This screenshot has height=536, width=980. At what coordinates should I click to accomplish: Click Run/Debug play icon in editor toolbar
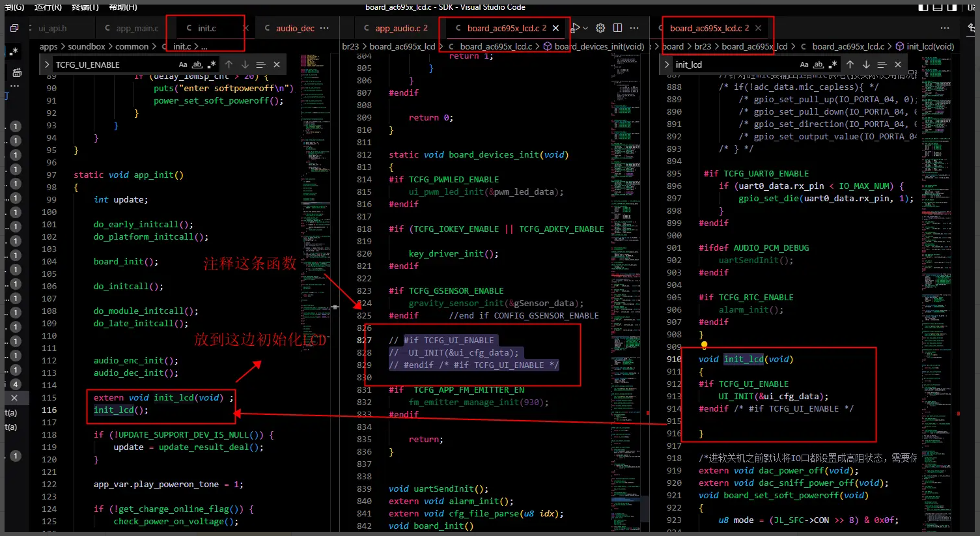coord(575,28)
